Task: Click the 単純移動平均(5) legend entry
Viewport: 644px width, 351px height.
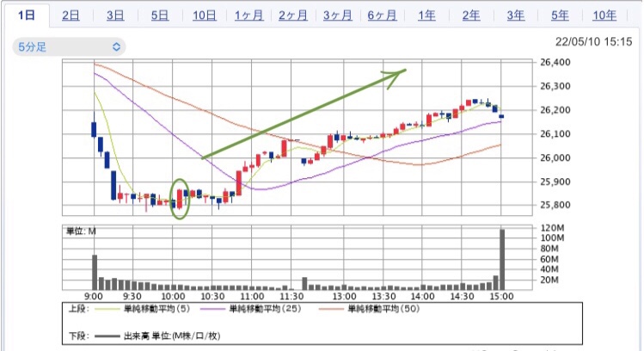Action: pyautogui.click(x=156, y=309)
